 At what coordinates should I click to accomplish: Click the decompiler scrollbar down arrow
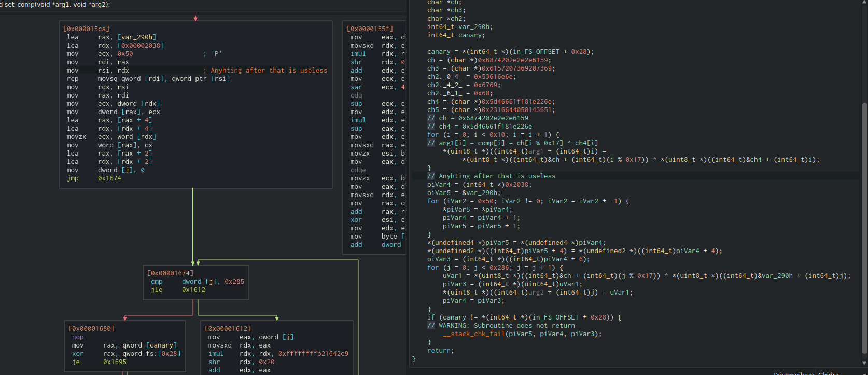864,363
